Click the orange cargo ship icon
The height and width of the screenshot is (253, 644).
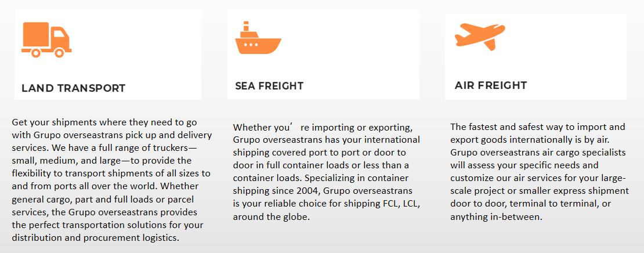pyautogui.click(x=258, y=39)
